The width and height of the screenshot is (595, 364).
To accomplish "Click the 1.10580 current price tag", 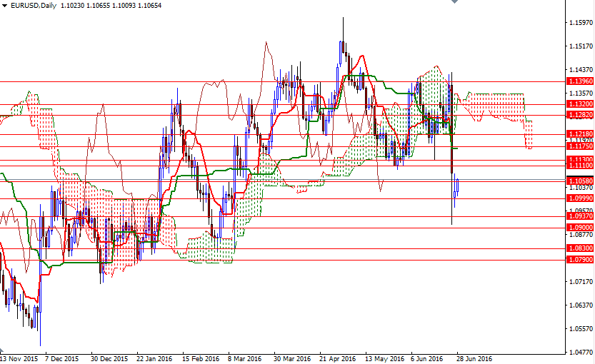I will [x=579, y=181].
